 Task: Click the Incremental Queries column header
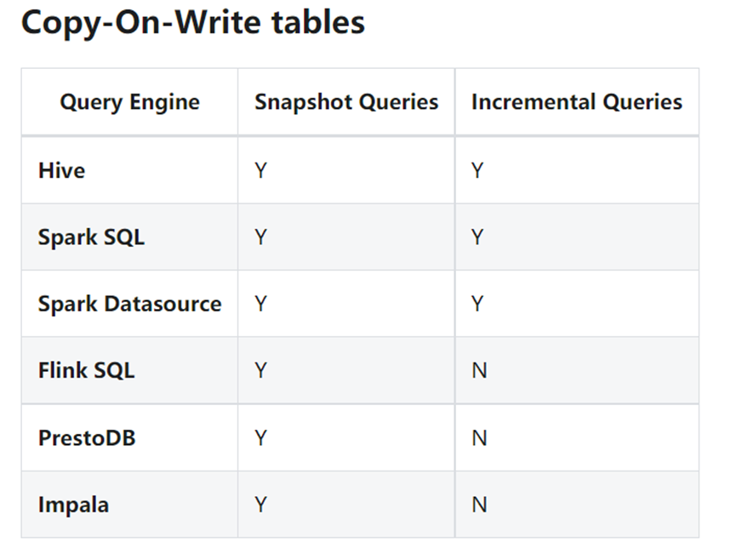(576, 102)
